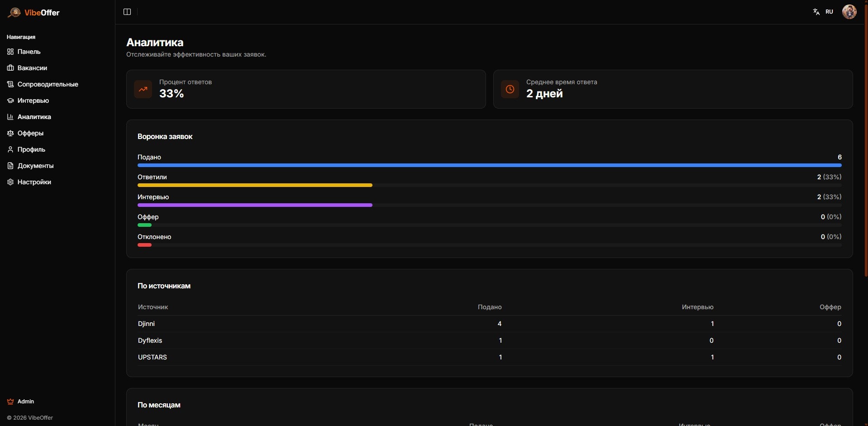
Task: Click the Сопроводительные letters icon
Action: pyautogui.click(x=10, y=84)
